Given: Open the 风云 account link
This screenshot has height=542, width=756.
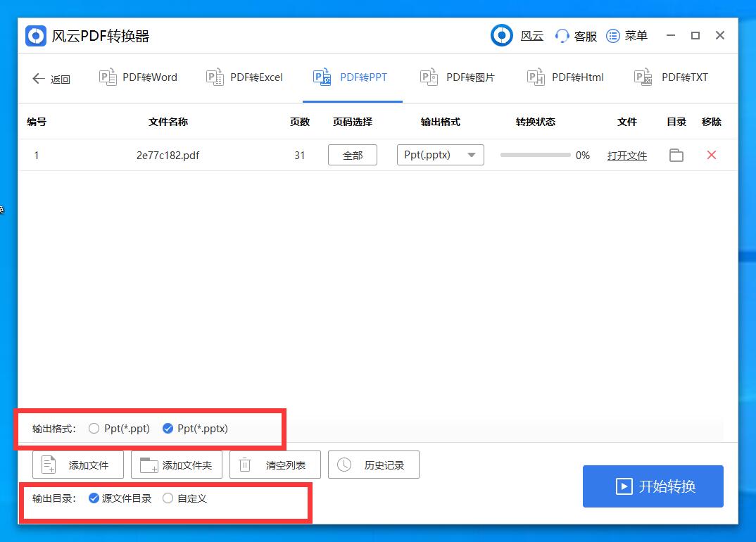Looking at the screenshot, I should pyautogui.click(x=532, y=36).
